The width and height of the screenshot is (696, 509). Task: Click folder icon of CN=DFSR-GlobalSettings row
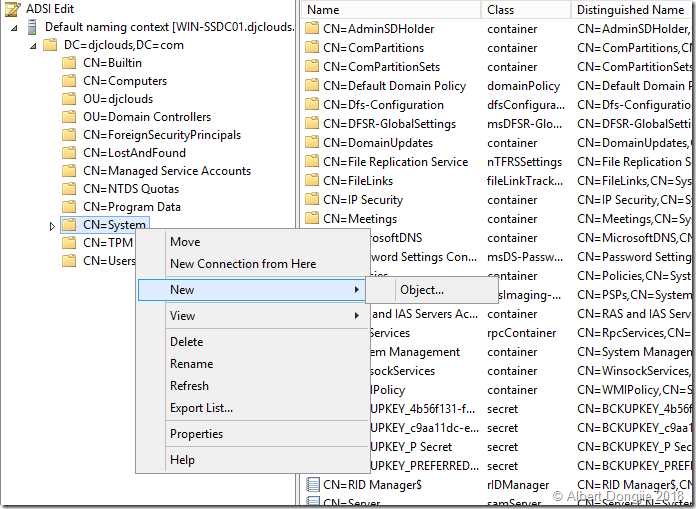click(x=312, y=123)
